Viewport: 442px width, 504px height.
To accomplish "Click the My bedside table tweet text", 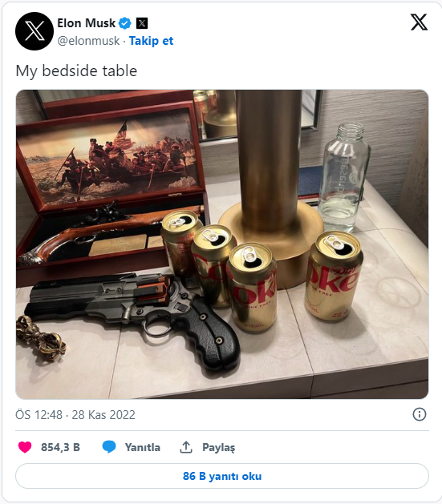I will pyautogui.click(x=76, y=71).
